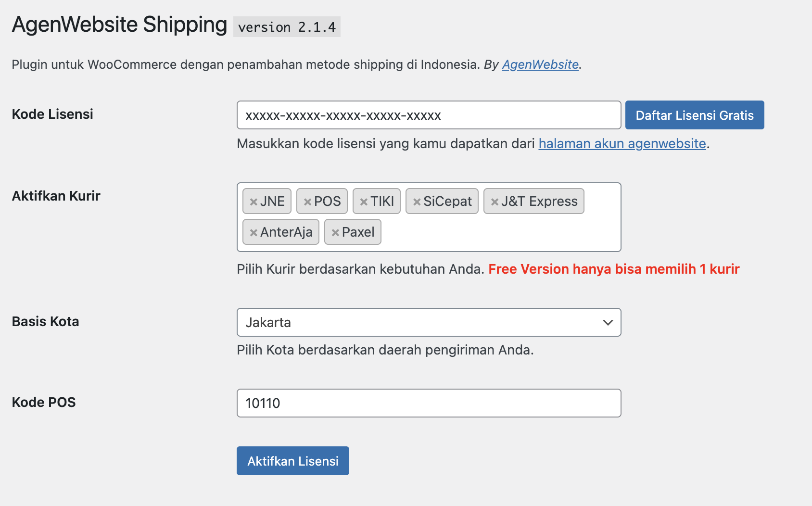Click the Aktifkan Kurir label

point(56,196)
